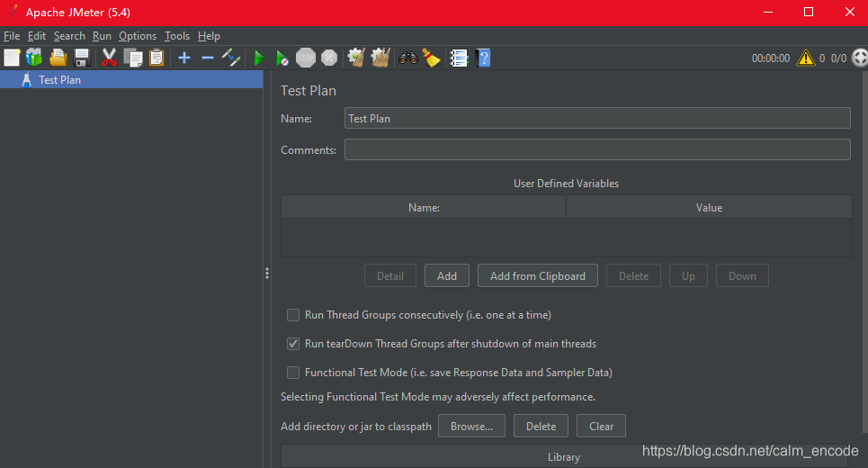The height and width of the screenshot is (468, 868).
Task: Open the Templates icon
Action: (x=34, y=58)
